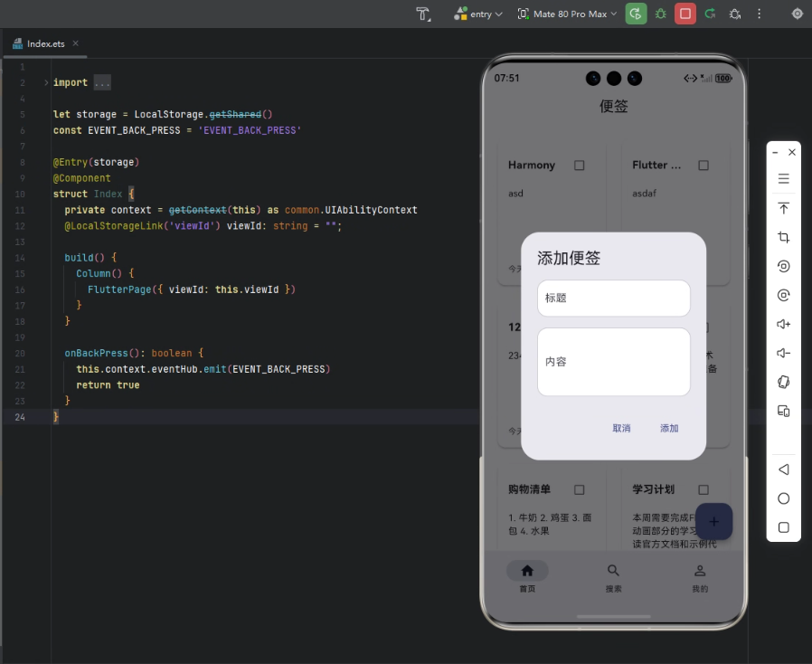
Task: Apply hot reload changes
Action: point(710,14)
